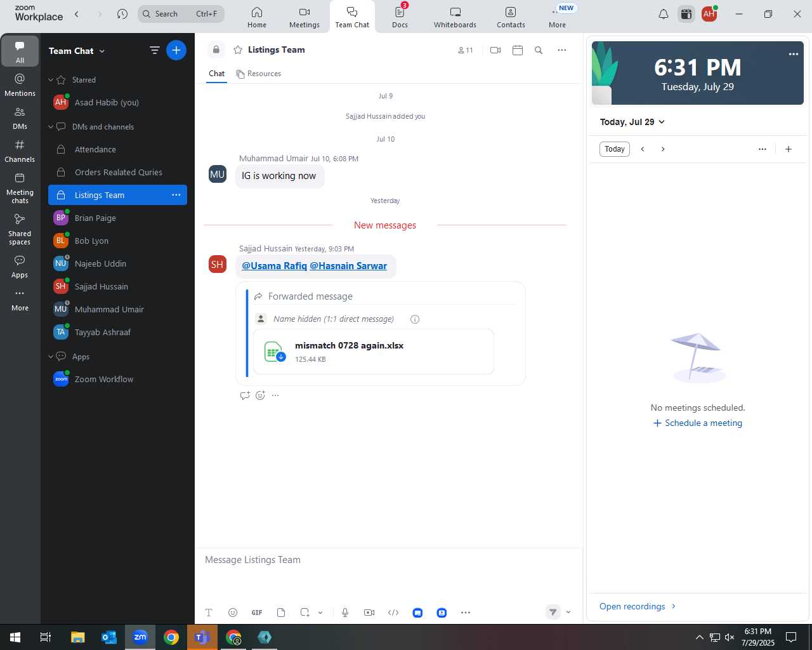
Task: Click the Search box at top
Action: [181, 14]
